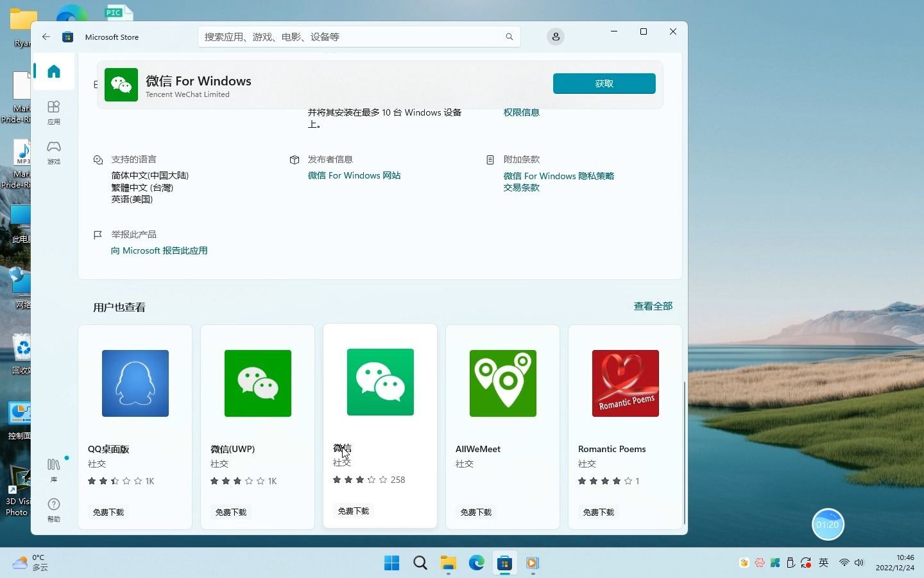The height and width of the screenshot is (578, 924).
Task: Open 帮助 (Help) in the sidebar
Action: click(54, 510)
